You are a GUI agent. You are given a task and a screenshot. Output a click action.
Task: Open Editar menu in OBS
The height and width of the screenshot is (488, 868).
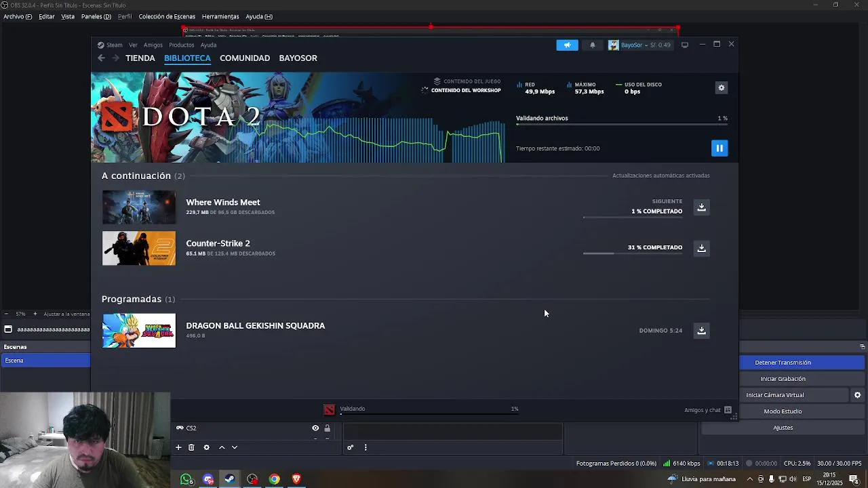[47, 16]
